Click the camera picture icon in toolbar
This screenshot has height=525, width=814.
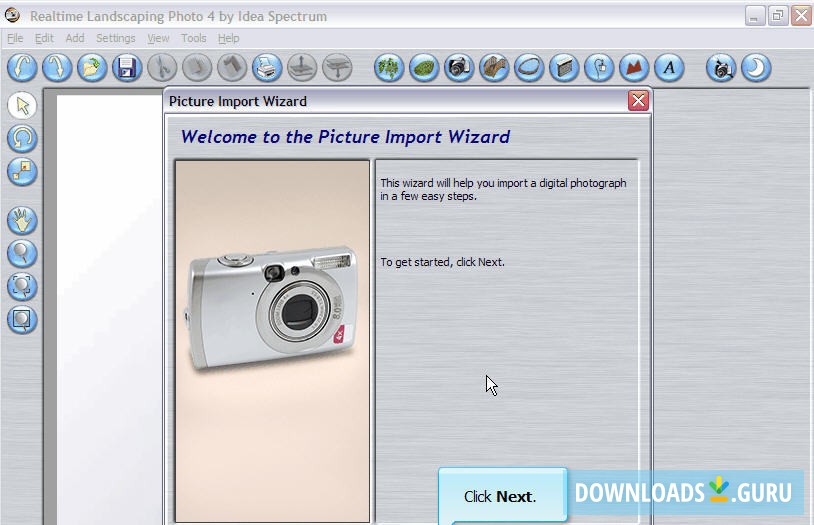tap(459, 68)
